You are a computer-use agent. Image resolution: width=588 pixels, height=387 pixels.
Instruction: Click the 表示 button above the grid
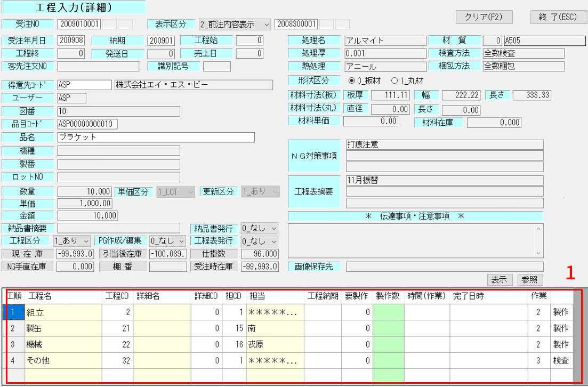[499, 280]
